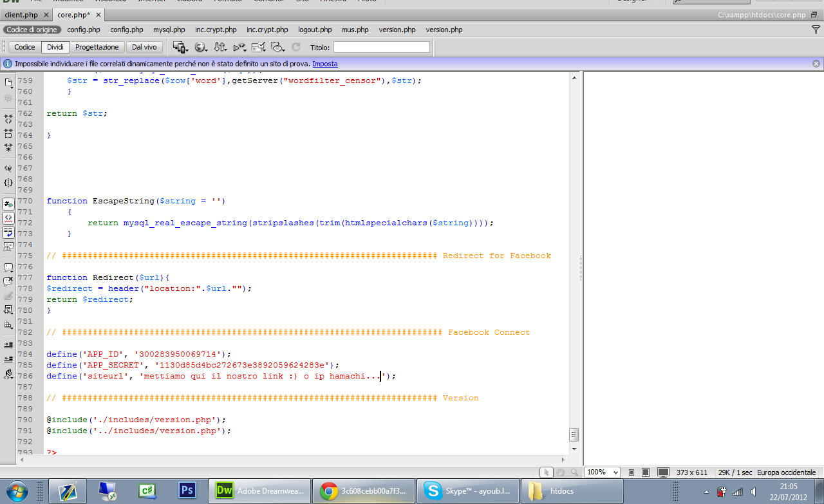This screenshot has height=504, width=824.
Task: Open htdocs folder window from taskbar
Action: tap(571, 491)
